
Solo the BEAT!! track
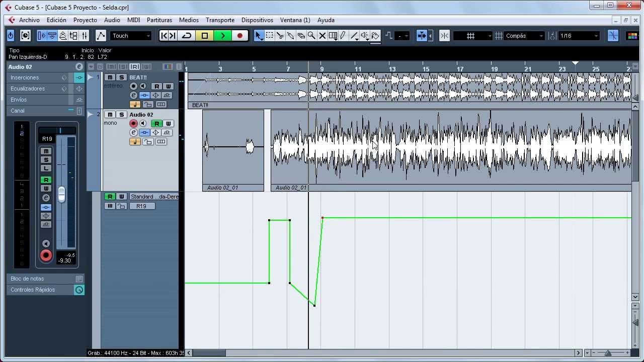[121, 77]
